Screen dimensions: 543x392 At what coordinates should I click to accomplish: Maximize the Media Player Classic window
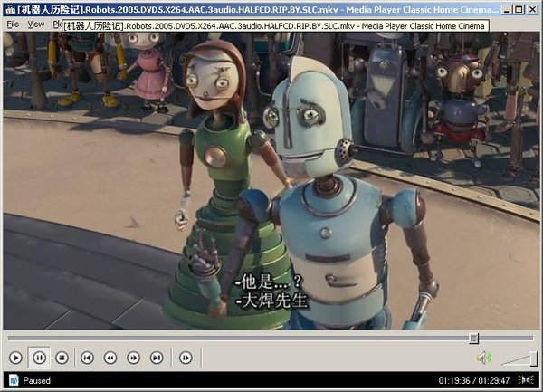click(519, 9)
